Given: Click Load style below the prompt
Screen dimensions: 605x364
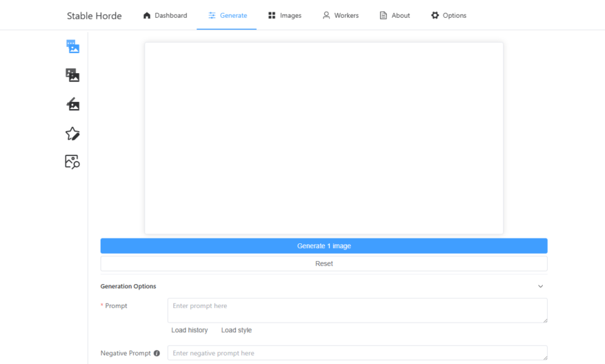Looking at the screenshot, I should (x=237, y=330).
